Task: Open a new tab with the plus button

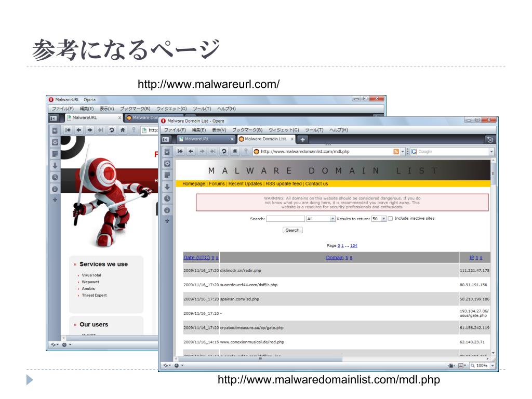Action: tap(303, 139)
